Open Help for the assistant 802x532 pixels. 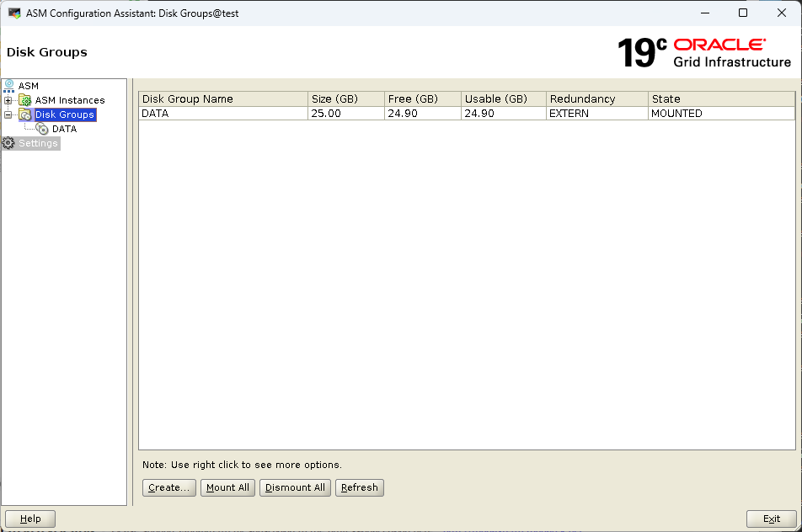pyautogui.click(x=30, y=519)
